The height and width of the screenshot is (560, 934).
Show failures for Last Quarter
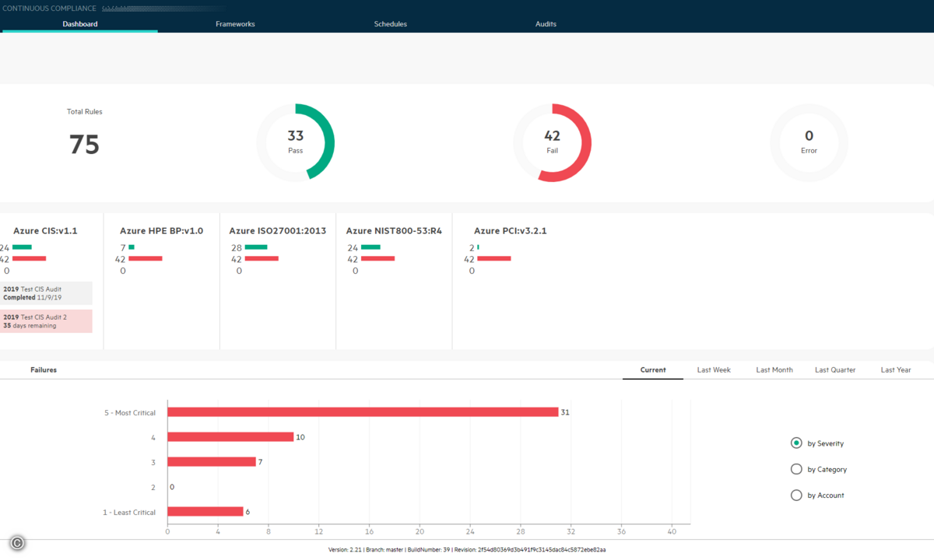835,370
